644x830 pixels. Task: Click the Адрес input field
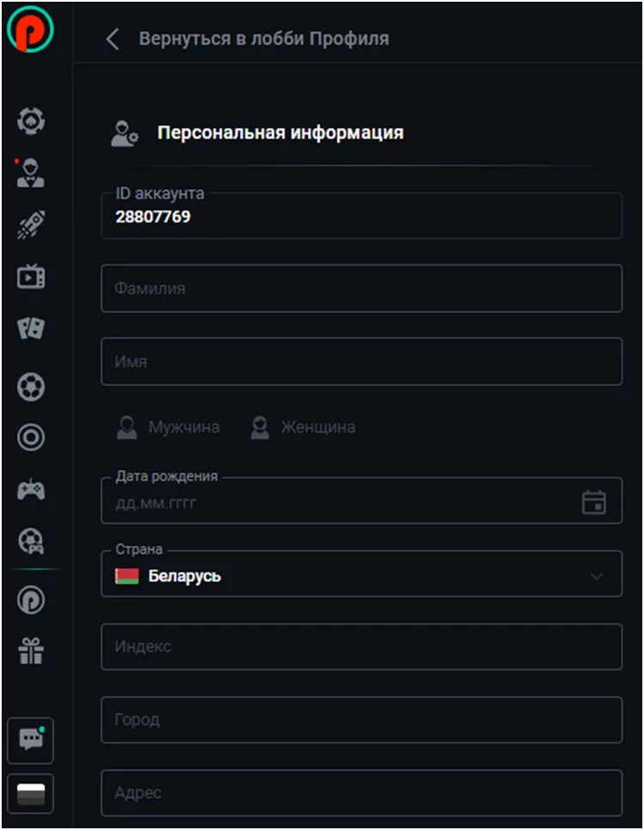[x=361, y=792]
